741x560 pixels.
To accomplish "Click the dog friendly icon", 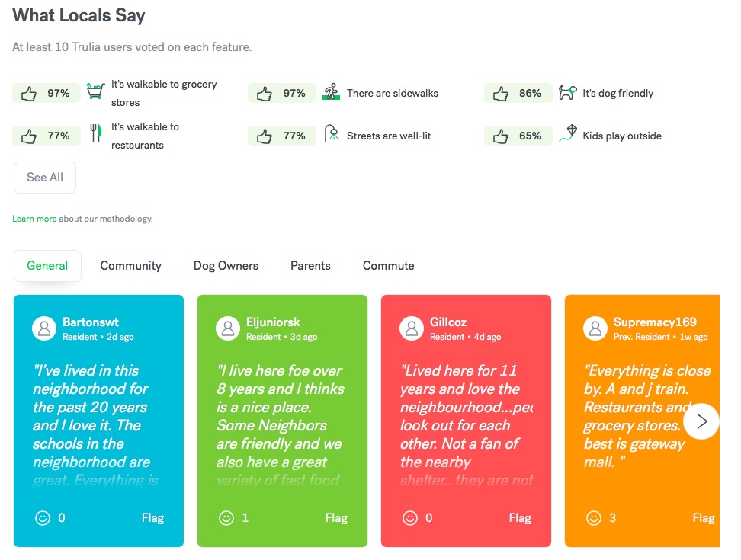I will 567,93.
